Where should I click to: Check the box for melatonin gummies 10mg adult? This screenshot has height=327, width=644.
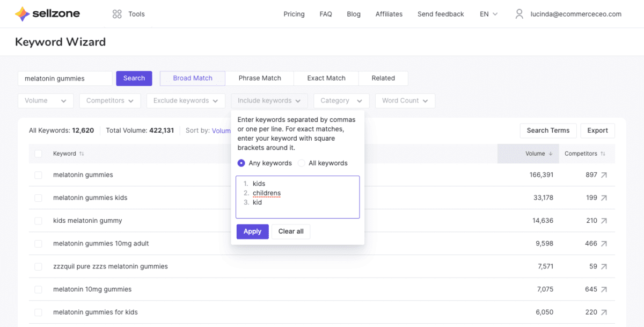click(38, 244)
